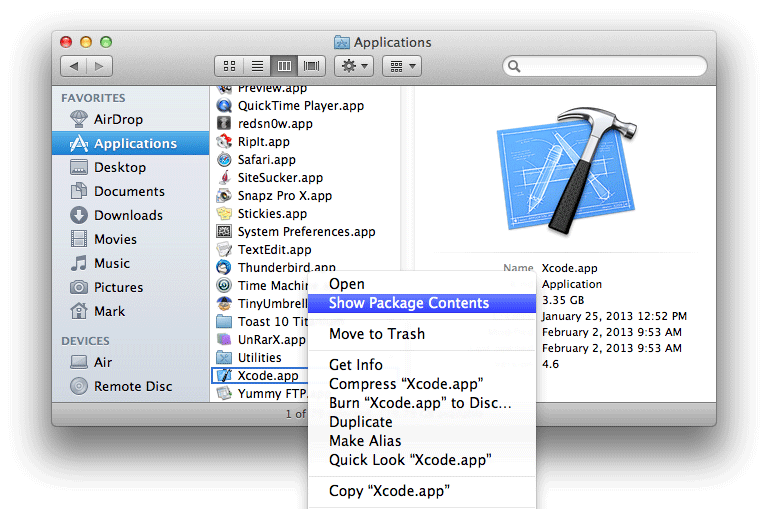
Task: Choose Show Package Contents from context menu
Action: [x=409, y=303]
